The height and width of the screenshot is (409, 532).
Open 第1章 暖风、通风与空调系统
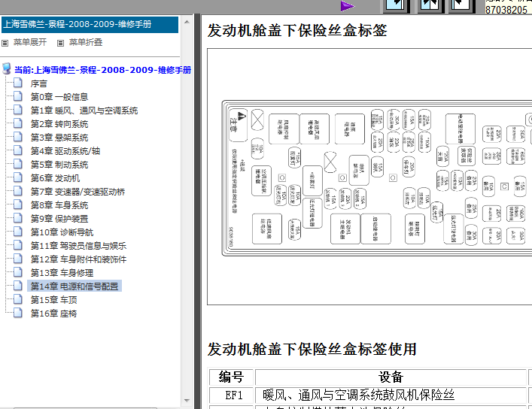[x=84, y=111]
